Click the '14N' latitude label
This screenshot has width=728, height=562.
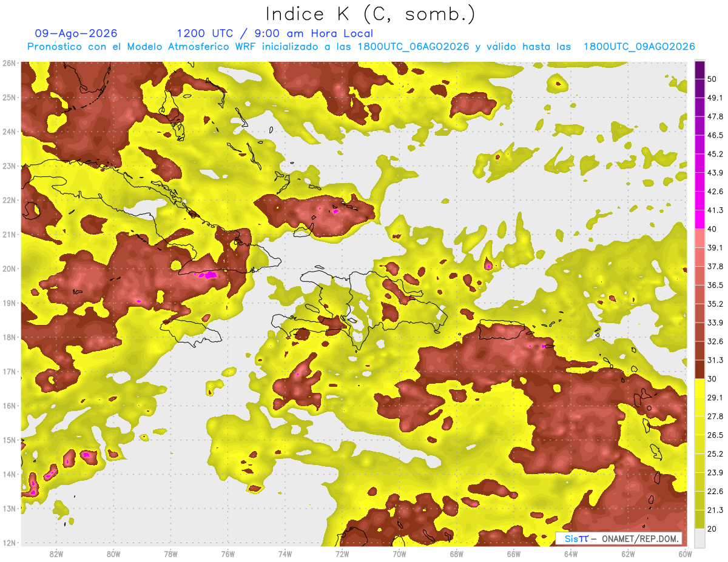click(x=9, y=474)
